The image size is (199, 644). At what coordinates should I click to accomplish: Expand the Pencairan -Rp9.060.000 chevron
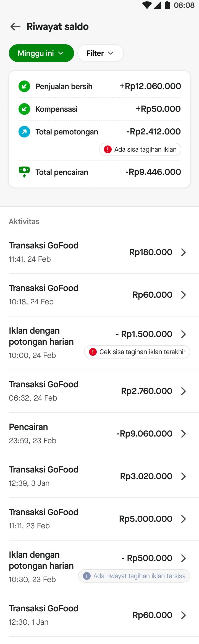183,434
